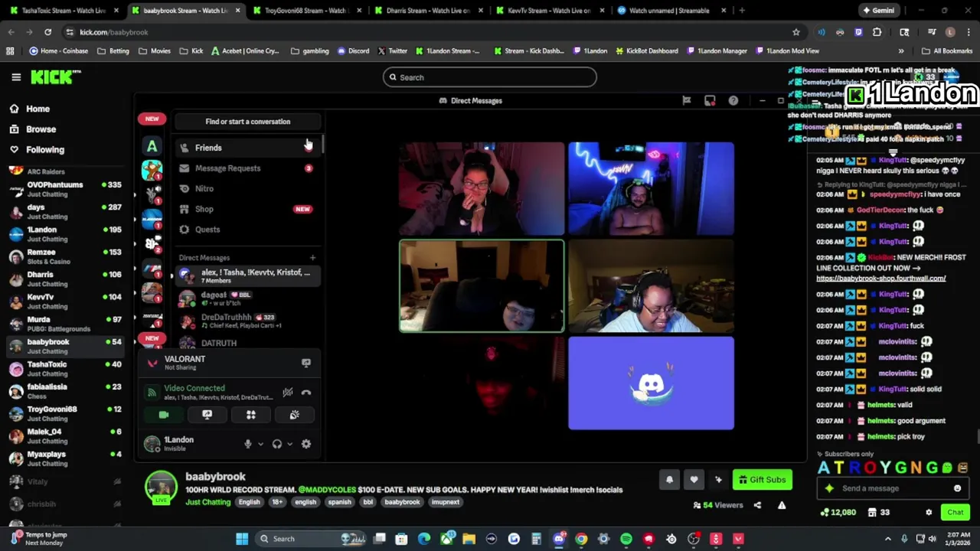Open Discord Shop
This screenshot has width=980, height=551.
247,209
